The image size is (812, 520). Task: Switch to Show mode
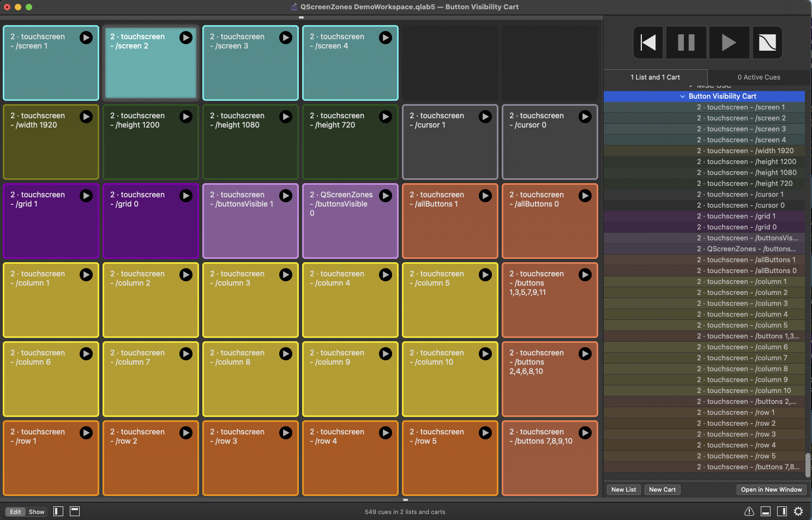(37, 512)
